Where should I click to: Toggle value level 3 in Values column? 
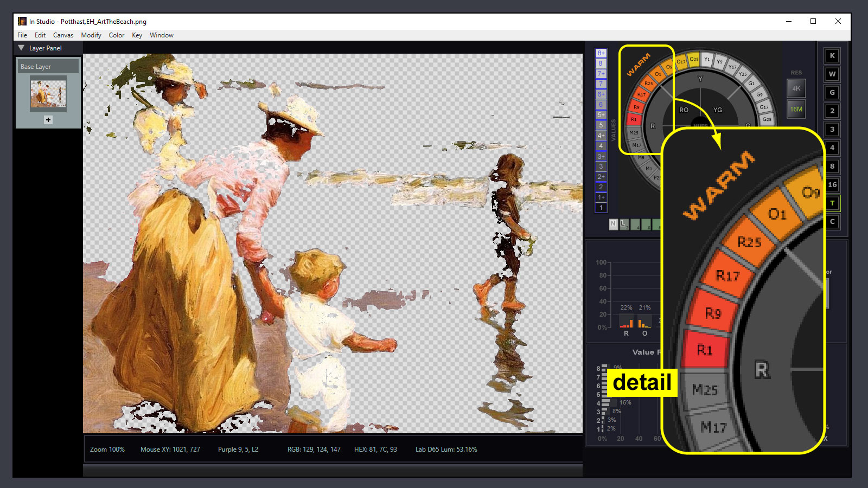pos(601,166)
